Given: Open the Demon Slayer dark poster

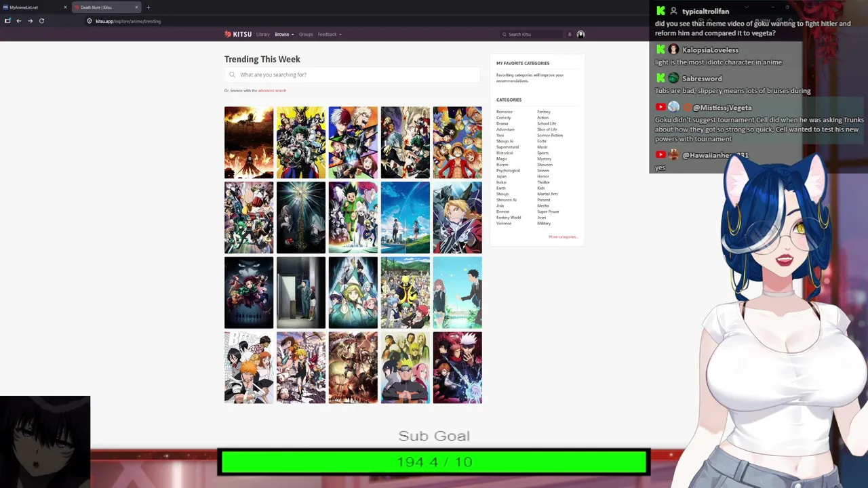Looking at the screenshot, I should click(249, 293).
